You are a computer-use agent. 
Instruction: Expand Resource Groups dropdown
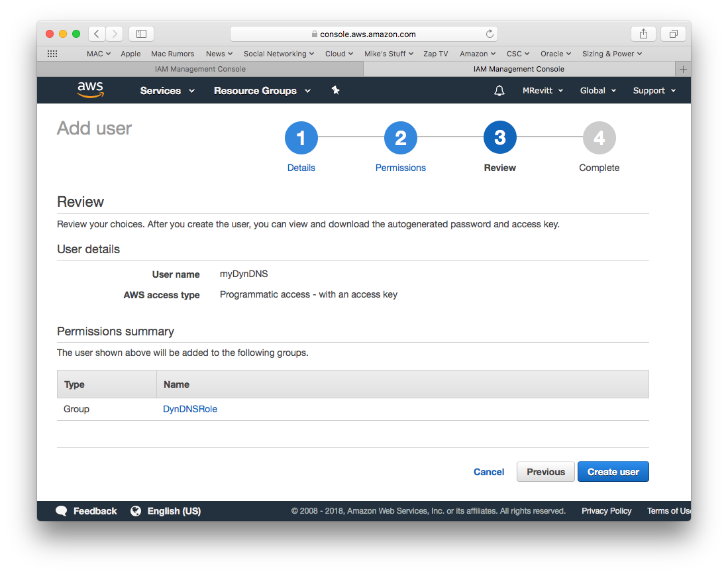pyautogui.click(x=262, y=91)
